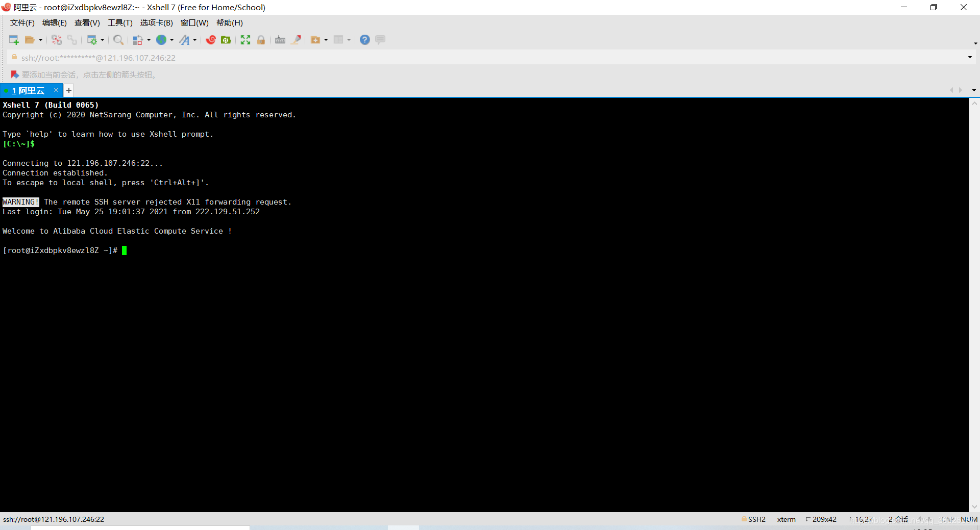Expand the toolbar options overflow arrow
Screen dimensions: 980x530
tap(975, 43)
